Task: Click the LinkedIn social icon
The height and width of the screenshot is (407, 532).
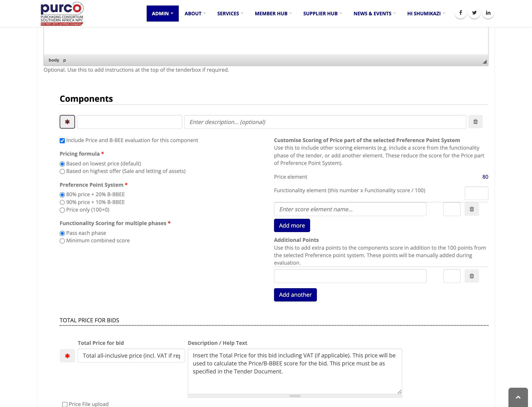Action: pos(488,13)
